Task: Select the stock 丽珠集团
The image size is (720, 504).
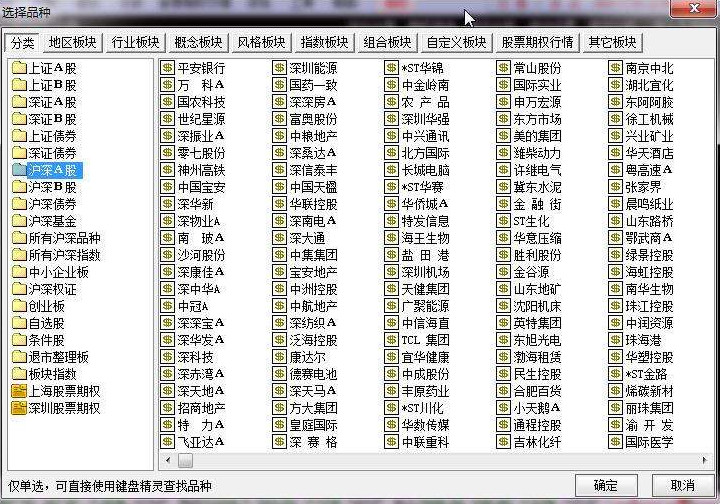Action: point(649,408)
